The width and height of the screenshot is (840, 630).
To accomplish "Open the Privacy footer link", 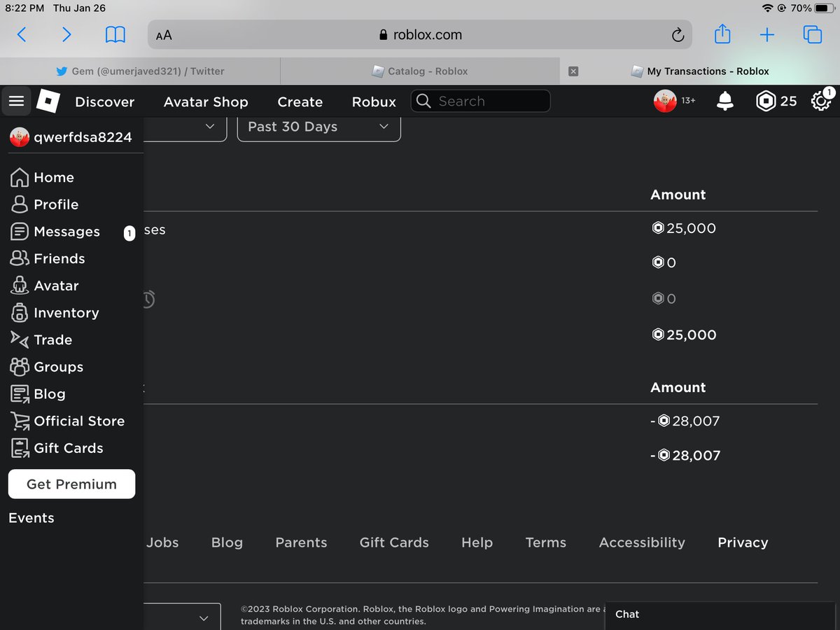I will [743, 542].
